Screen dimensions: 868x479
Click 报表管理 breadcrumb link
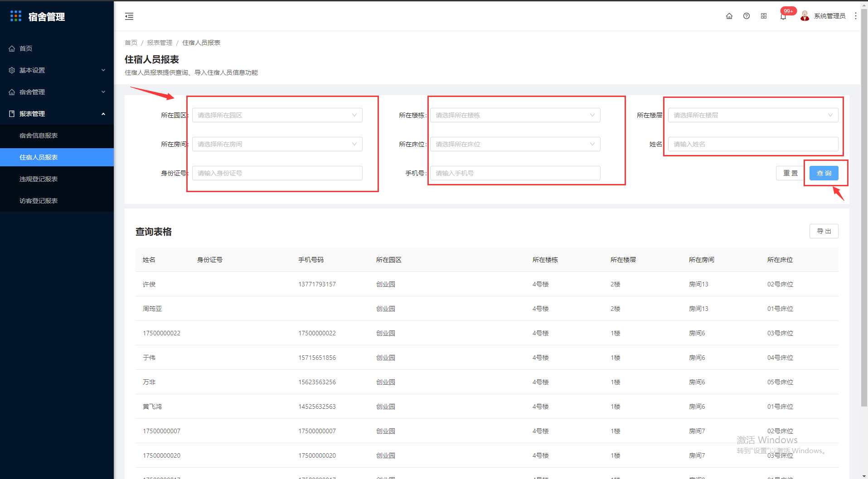(160, 43)
